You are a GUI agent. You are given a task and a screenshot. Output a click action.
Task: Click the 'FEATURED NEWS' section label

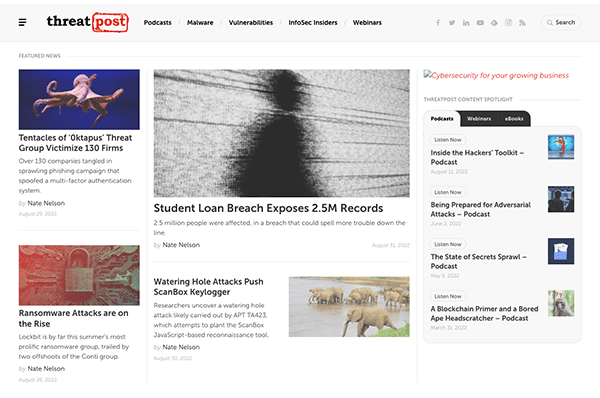tap(40, 56)
